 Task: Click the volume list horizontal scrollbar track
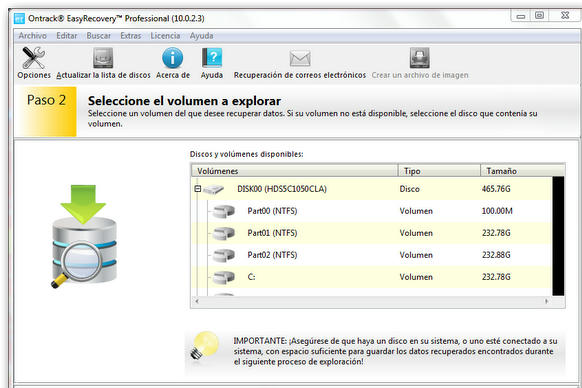(x=372, y=301)
